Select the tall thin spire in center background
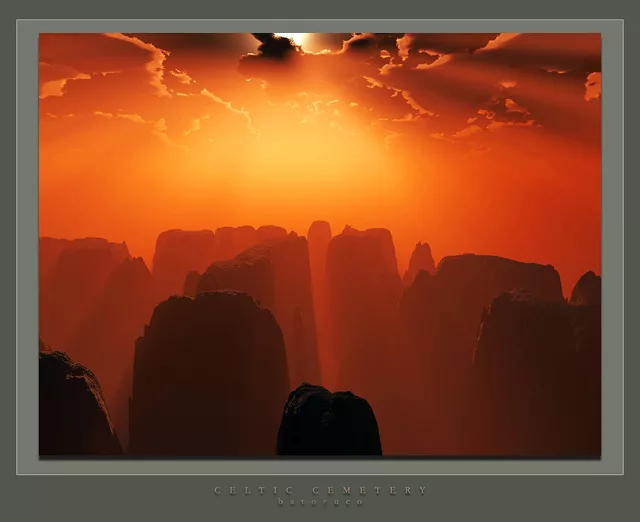 click(x=319, y=260)
